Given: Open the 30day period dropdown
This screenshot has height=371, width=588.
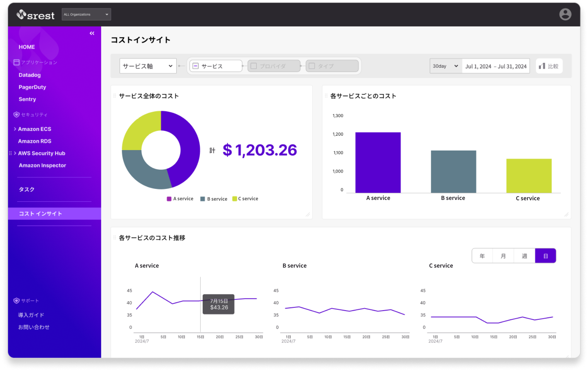Looking at the screenshot, I should click(446, 66).
